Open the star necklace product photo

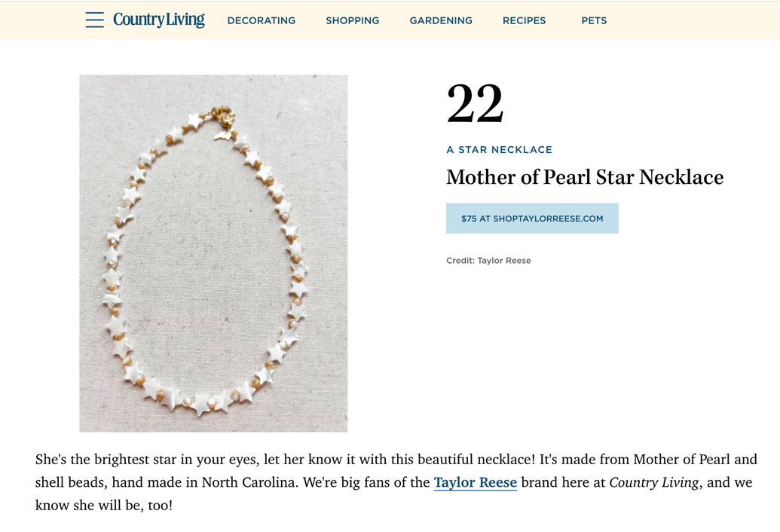point(213,253)
